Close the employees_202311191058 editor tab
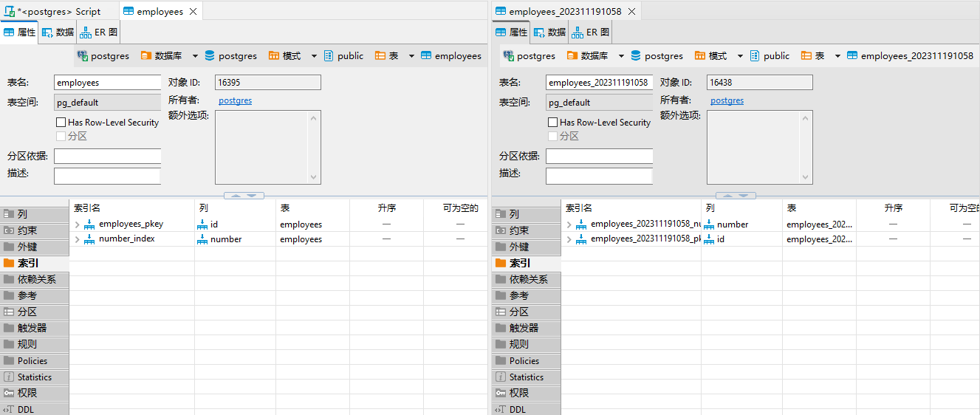The image size is (980, 415). (631, 12)
